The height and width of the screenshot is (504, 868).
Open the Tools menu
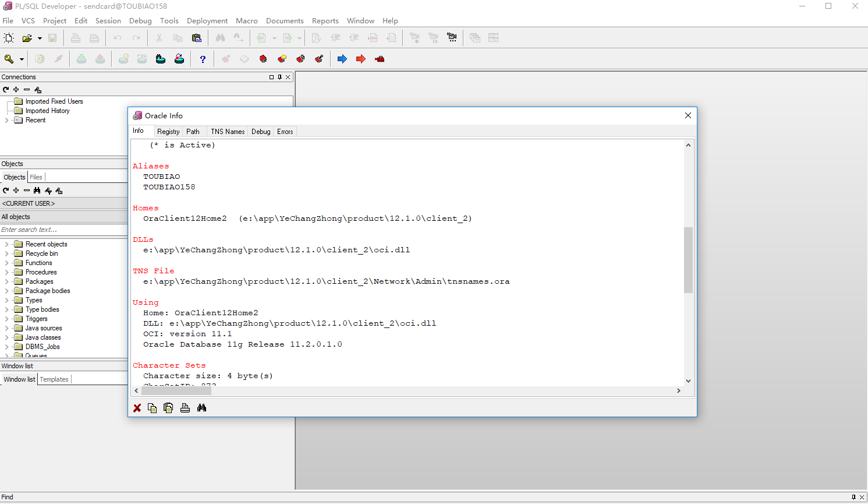point(169,20)
